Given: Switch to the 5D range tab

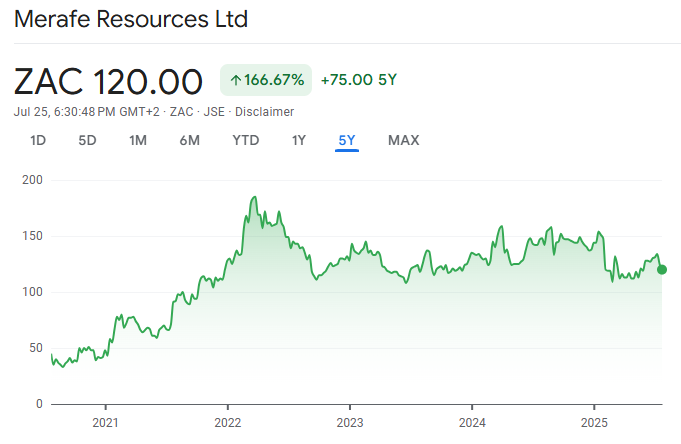Looking at the screenshot, I should click(x=87, y=140).
